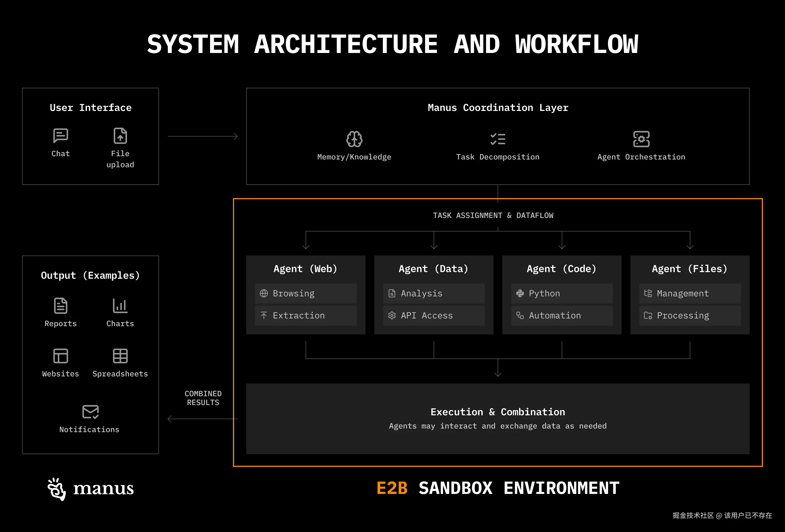785x532 pixels.
Task: Click the Chat speech bubble icon
Action: (x=60, y=136)
